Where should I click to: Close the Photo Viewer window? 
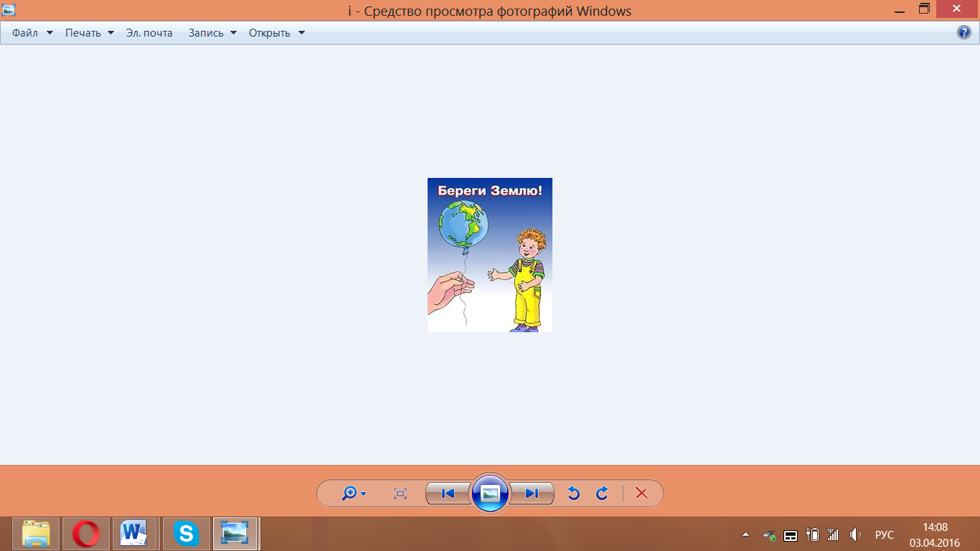coord(958,9)
